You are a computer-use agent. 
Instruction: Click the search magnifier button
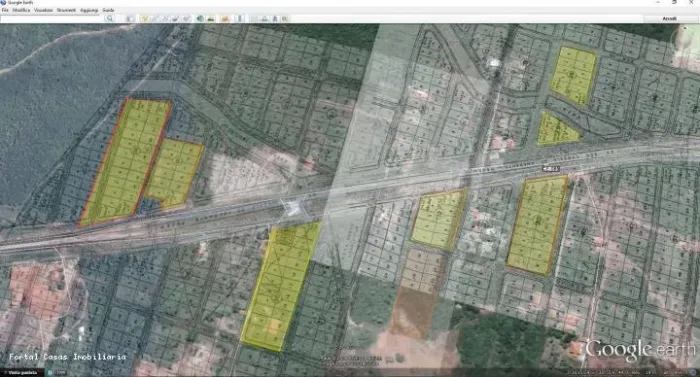point(109,18)
